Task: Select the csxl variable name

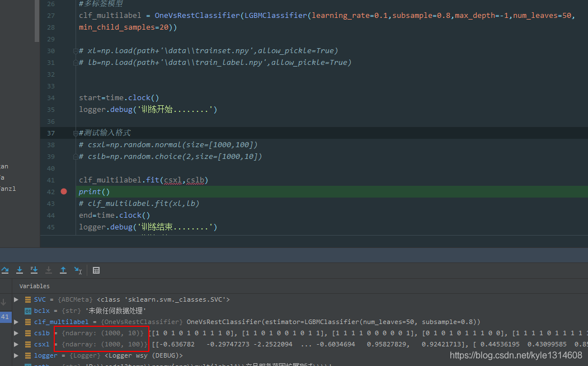Action: (x=41, y=344)
